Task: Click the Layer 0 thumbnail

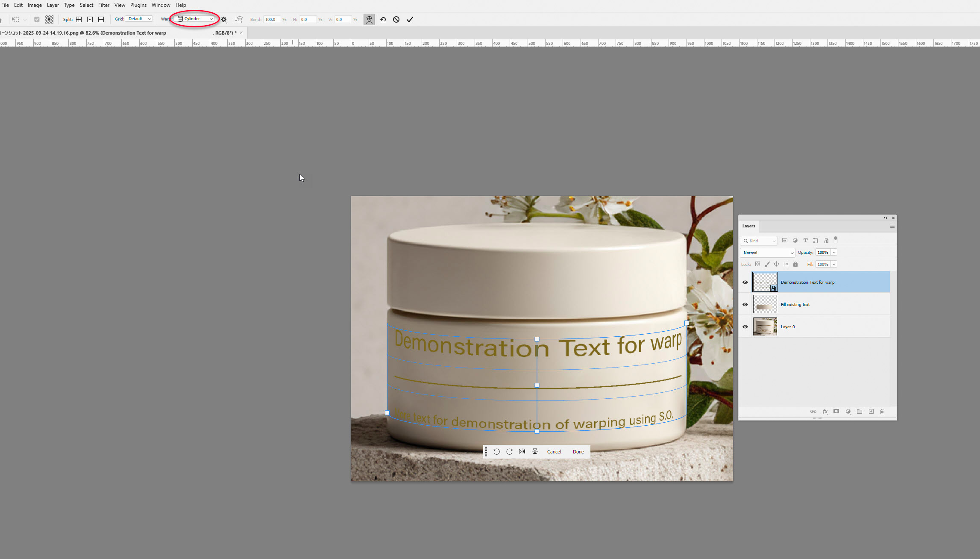Action: (765, 327)
